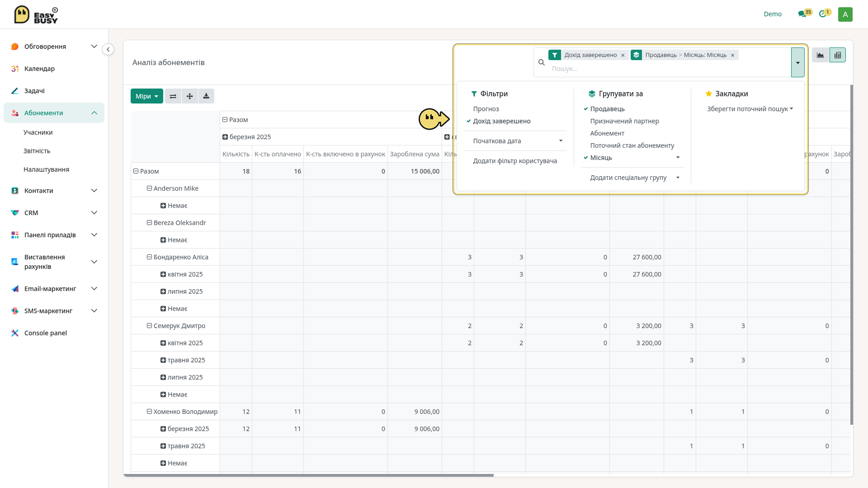Image resolution: width=868 pixels, height=488 pixels.
Task: Remove the Дохід завершено filter tag
Action: [623, 55]
